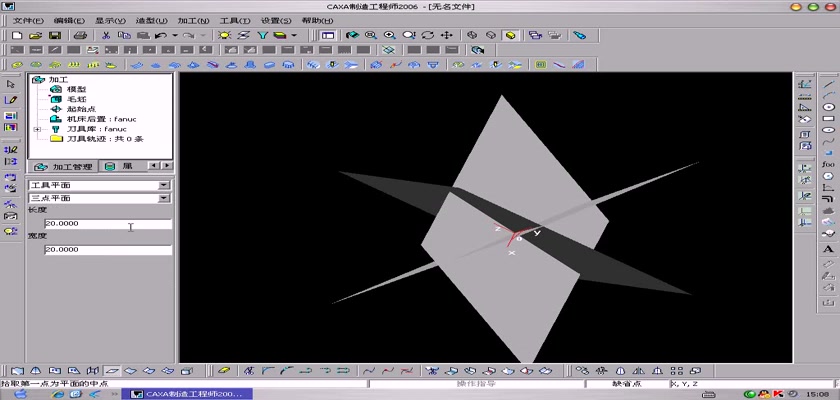Open the 编辑 menu

click(69, 21)
